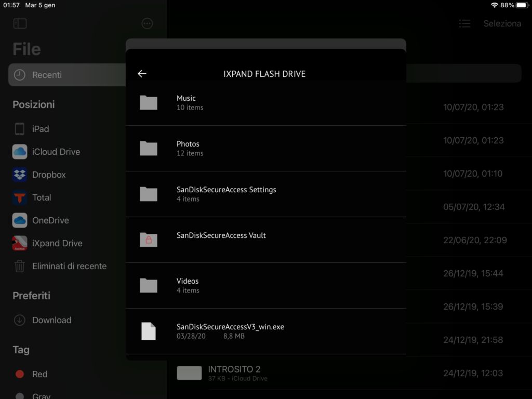532x399 pixels.
Task: Open the locked SanDiskSecureAccess Vault folder icon
Action: [x=149, y=240]
